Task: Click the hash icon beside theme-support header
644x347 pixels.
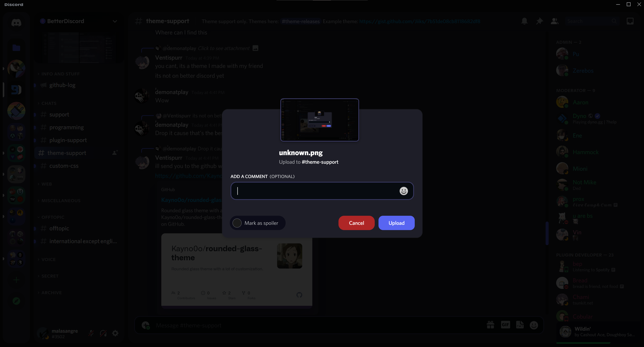Action: tap(139, 21)
